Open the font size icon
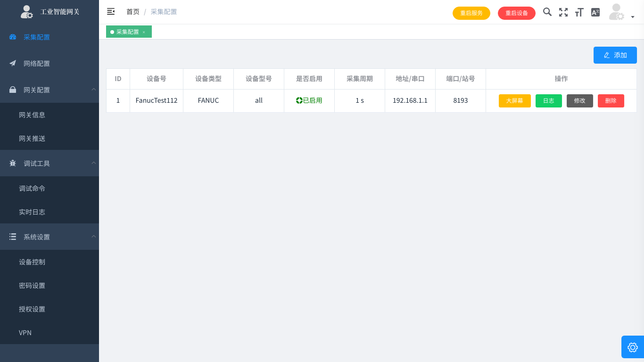Screen dimensions: 644x362 (579, 12)
